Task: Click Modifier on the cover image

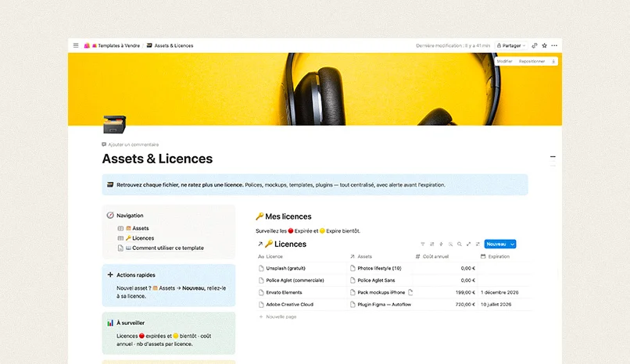Action: click(505, 62)
